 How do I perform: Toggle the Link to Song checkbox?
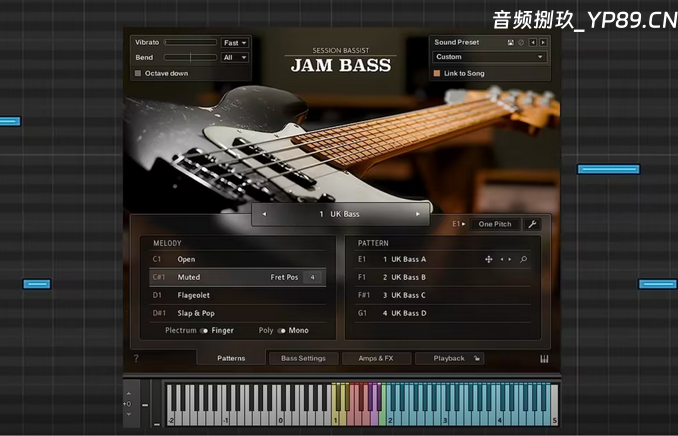pyautogui.click(x=437, y=73)
